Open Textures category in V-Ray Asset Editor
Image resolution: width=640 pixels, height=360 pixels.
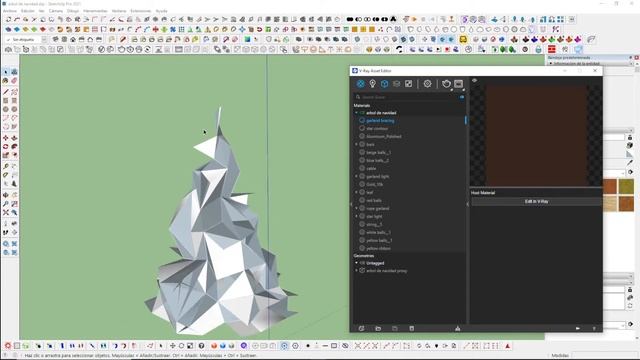[408, 84]
